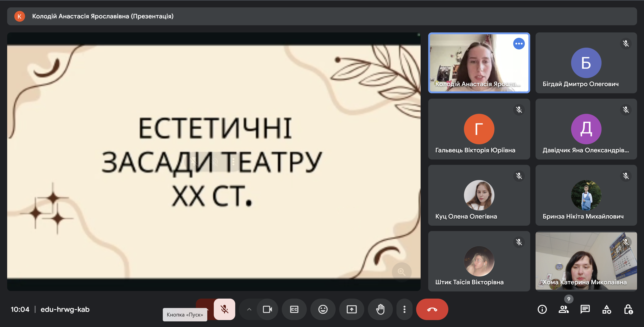Viewport: 644px width, 327px height.
Task: Select Бігдай Дмитро Олегович's tile
Action: (x=586, y=63)
